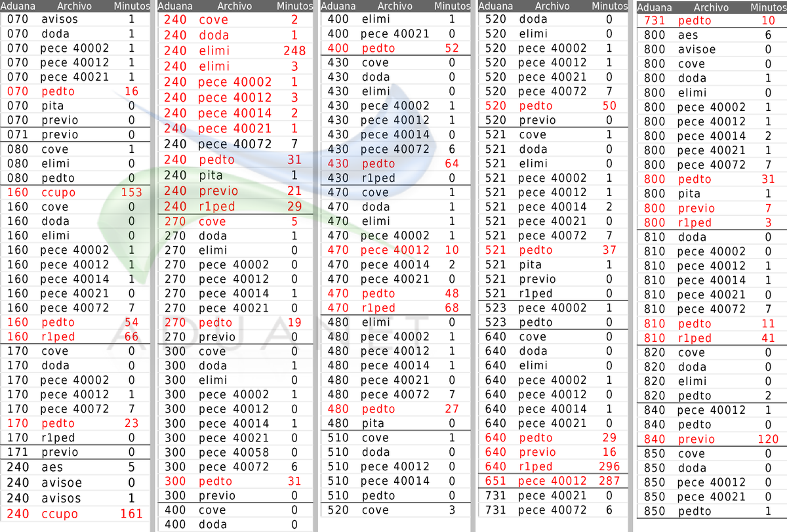
Task: Click "doda" in the 070 row
Action: coord(55,33)
